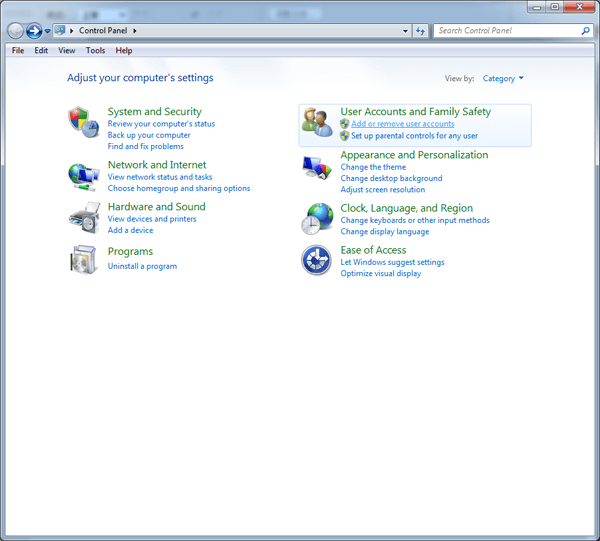Open the Help menu
600x541 pixels.
click(124, 51)
